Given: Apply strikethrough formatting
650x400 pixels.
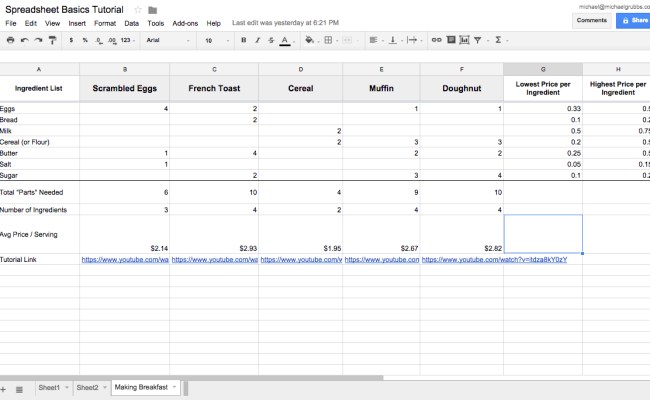Looking at the screenshot, I should pyautogui.click(x=271, y=40).
